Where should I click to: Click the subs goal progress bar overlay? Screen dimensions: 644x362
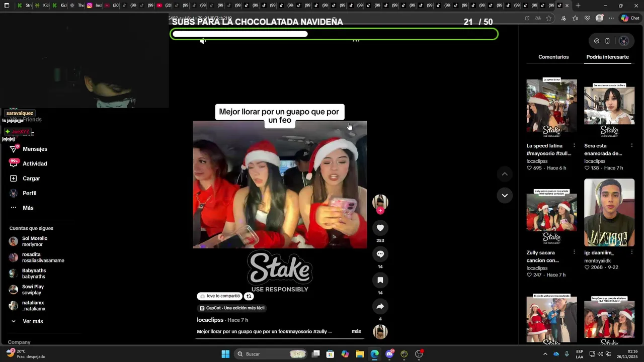[334, 34]
